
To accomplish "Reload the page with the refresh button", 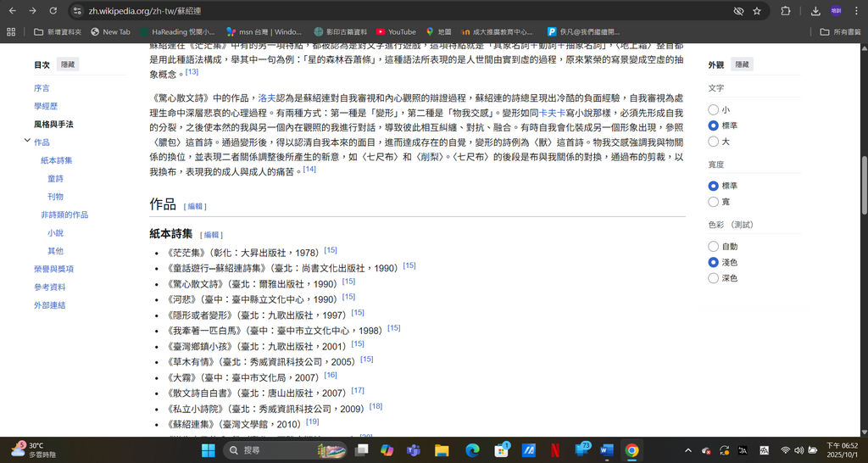I will coord(53,11).
